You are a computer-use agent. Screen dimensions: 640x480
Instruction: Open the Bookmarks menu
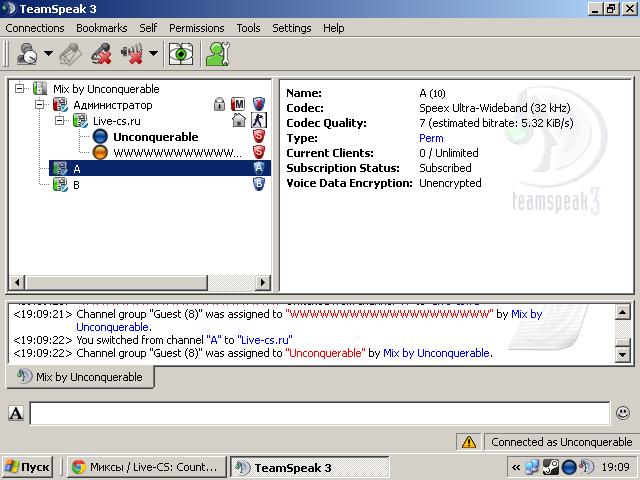pyautogui.click(x=102, y=28)
